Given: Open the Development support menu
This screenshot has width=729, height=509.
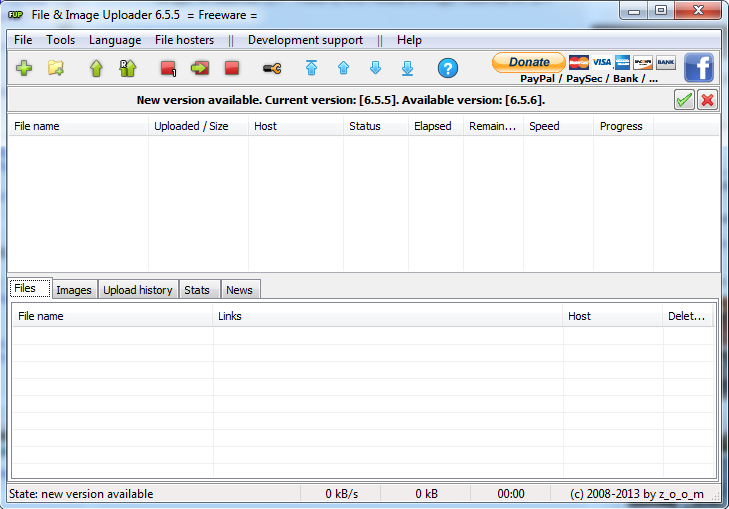Looking at the screenshot, I should (305, 40).
